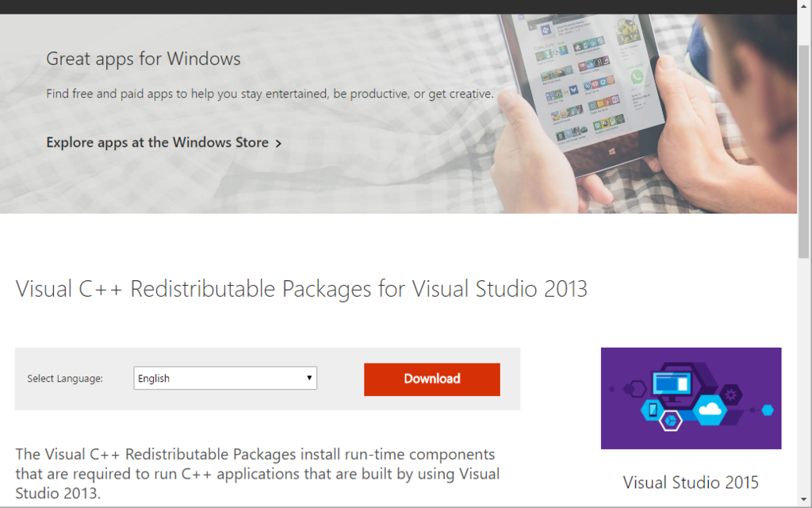Click 'Find free and paid apps' banner text
Image resolution: width=812 pixels, height=508 pixels.
[270, 94]
